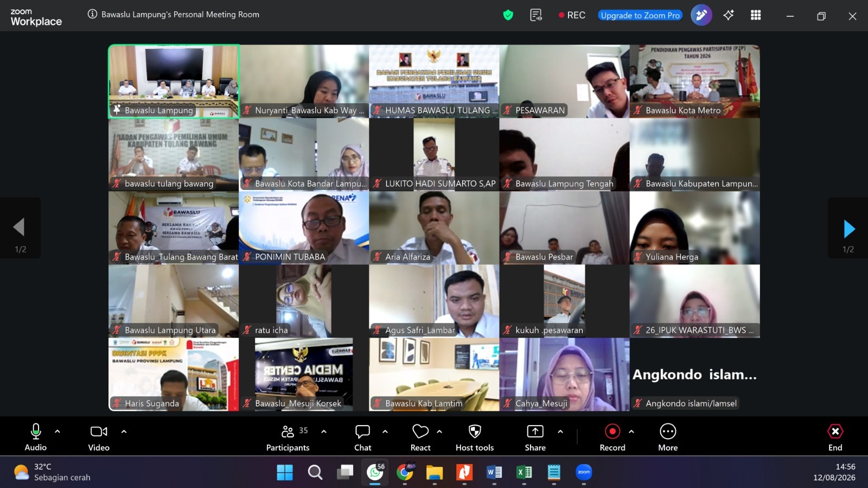
Task: Click the Zoom Workplace logo
Action: tap(36, 17)
